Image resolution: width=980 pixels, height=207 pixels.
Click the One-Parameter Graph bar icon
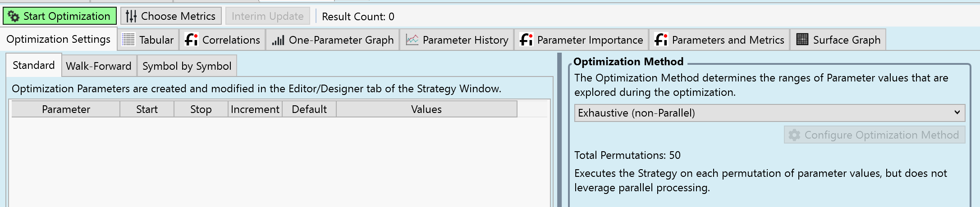click(278, 40)
